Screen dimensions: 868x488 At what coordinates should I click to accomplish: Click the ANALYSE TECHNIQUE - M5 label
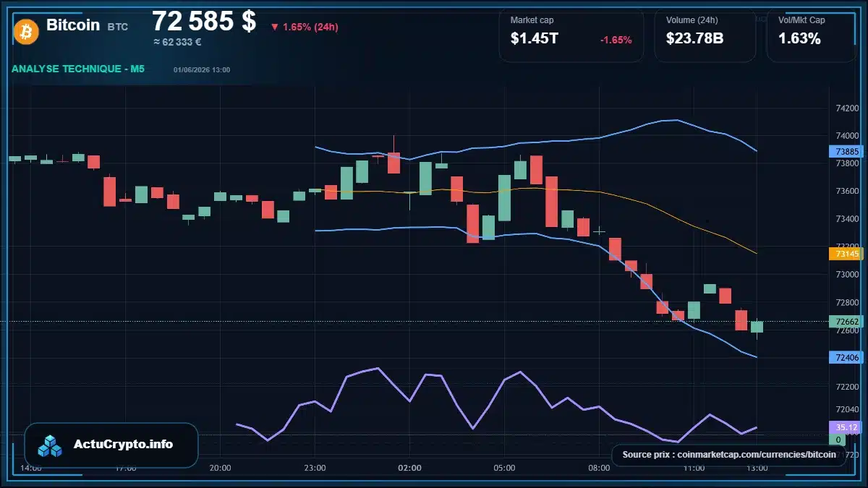click(x=78, y=69)
